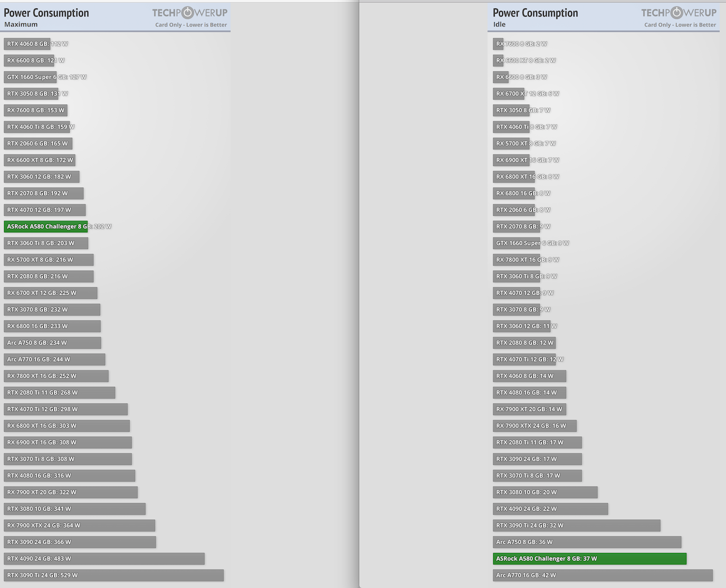Select the idle bar 'RX 6800 XT 16 GB: 8 W'
726x588 pixels.
(514, 177)
